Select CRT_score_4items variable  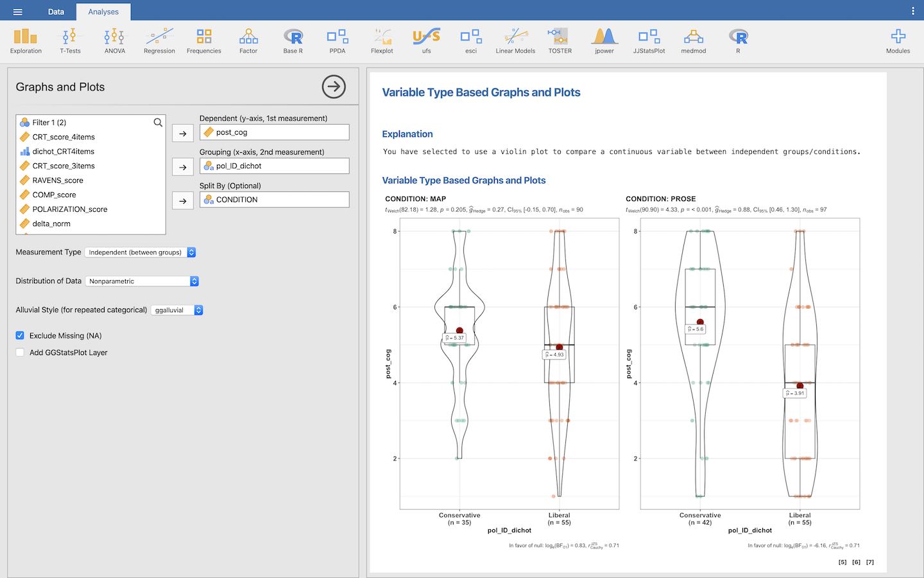point(90,137)
